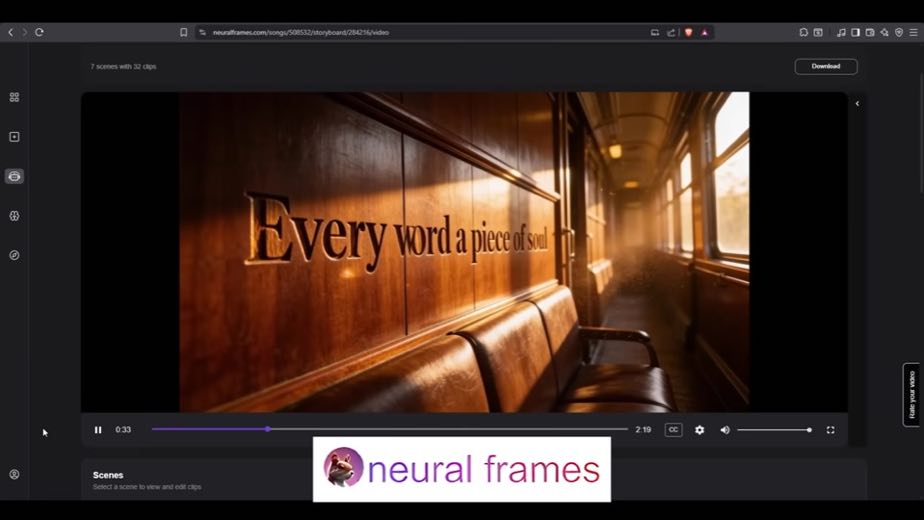Collapse the right-side panel chevron
The image size is (924, 520).
(x=857, y=104)
